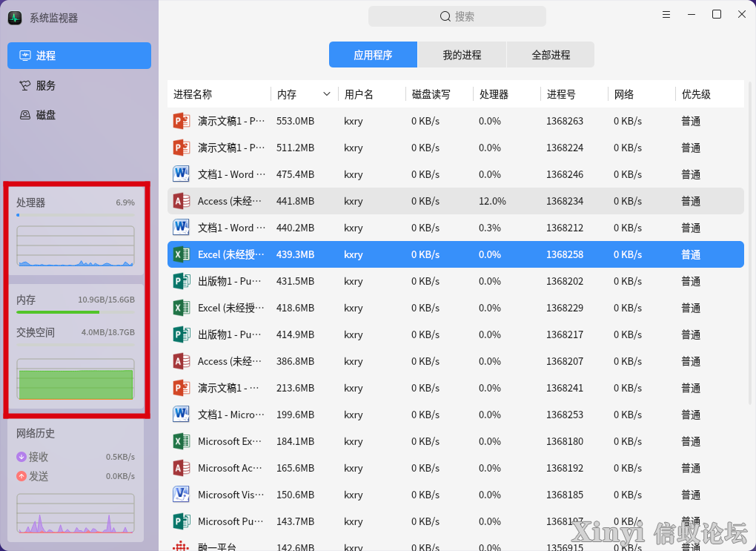Viewport: 756px width, 551px height.
Task: Click the 处理器 usage progress bar
Action: click(x=75, y=215)
